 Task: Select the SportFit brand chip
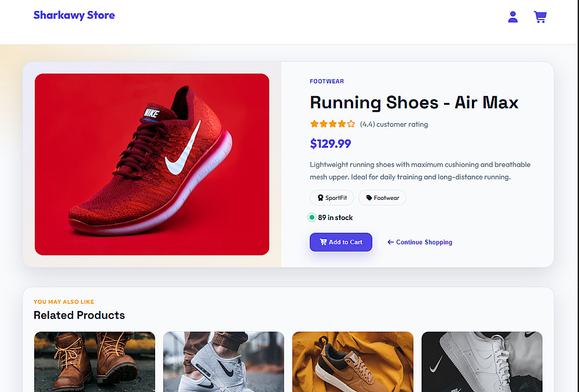(x=332, y=198)
